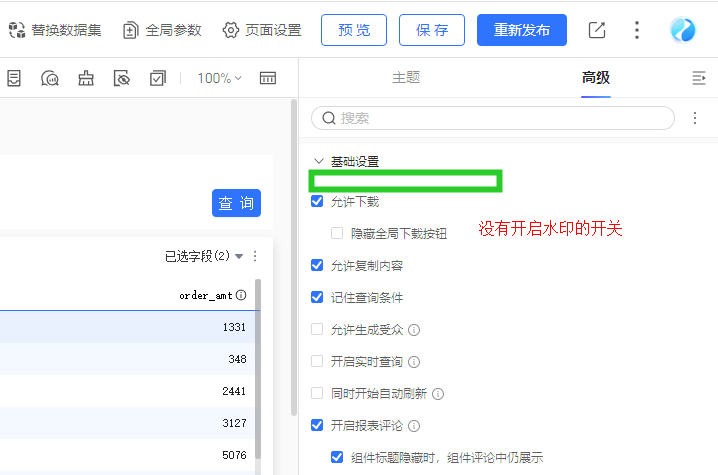Viewport: 718px width, 475px height.
Task: Open the table more options menu
Action: [x=255, y=256]
